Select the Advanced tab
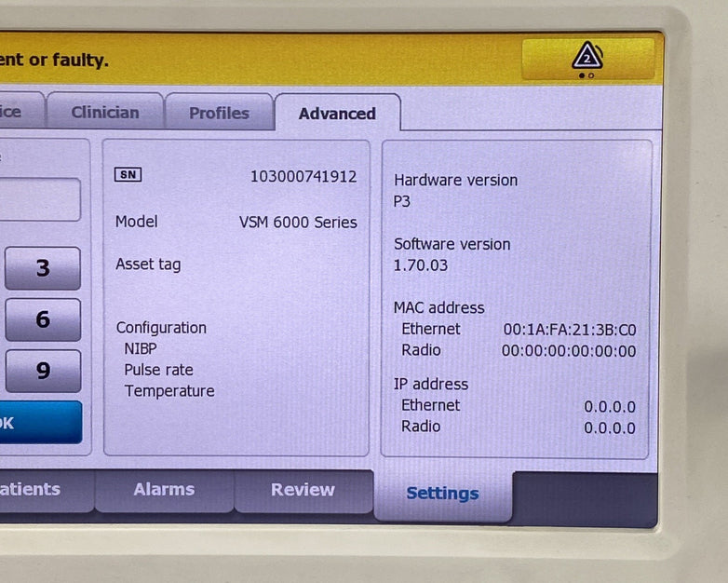 tap(338, 113)
